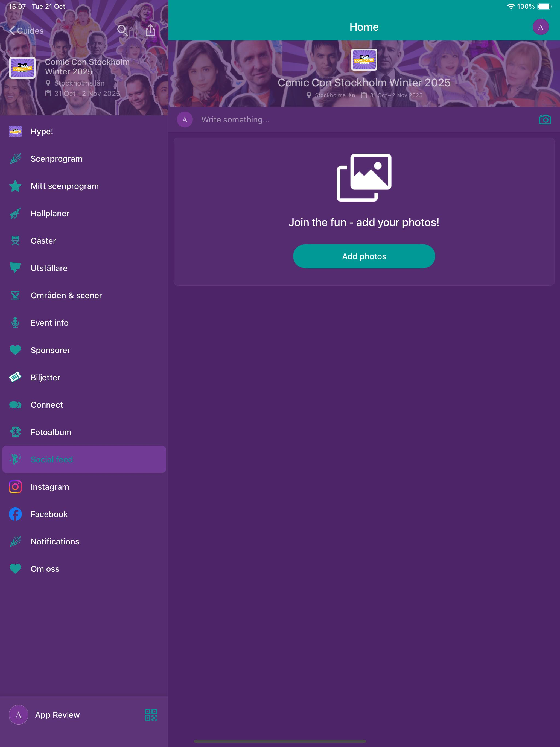Viewport: 560px width, 747px height.
Task: Tap the Om oss heart icon
Action: point(15,569)
